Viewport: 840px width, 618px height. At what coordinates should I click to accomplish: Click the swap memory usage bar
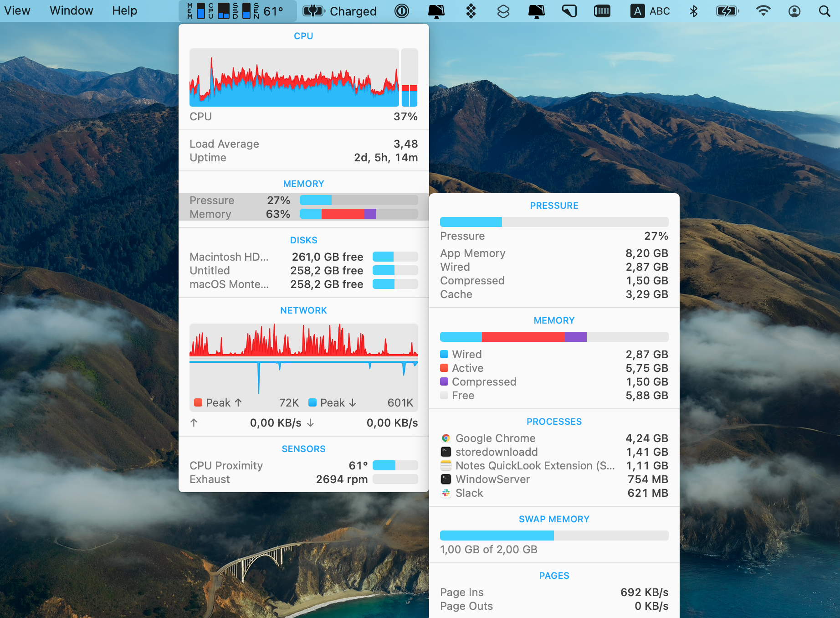[554, 536]
